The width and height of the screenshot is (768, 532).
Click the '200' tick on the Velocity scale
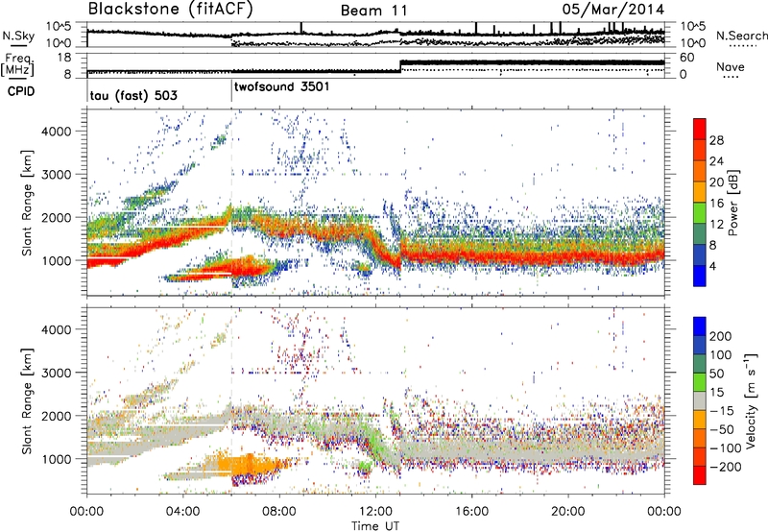(720, 336)
